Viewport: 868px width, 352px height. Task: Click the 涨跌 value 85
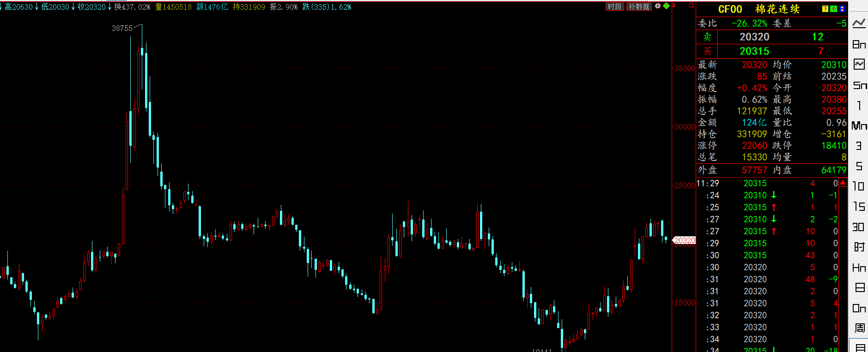(x=762, y=77)
